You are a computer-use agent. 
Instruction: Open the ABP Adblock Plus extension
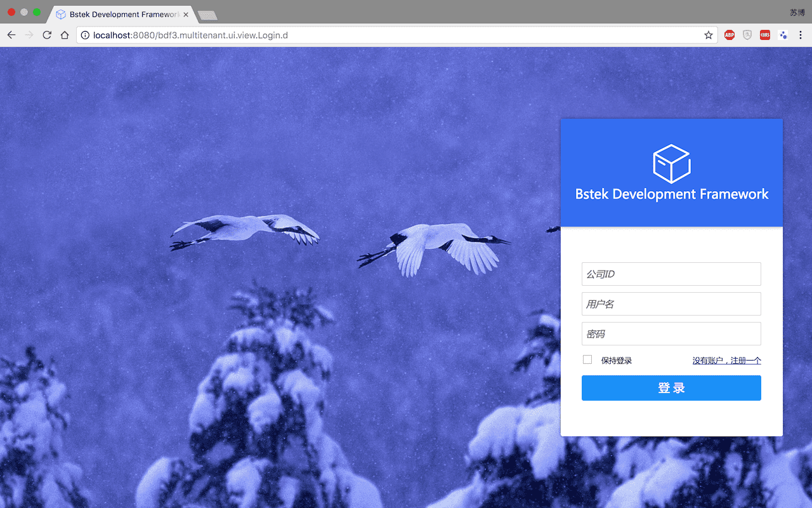730,35
